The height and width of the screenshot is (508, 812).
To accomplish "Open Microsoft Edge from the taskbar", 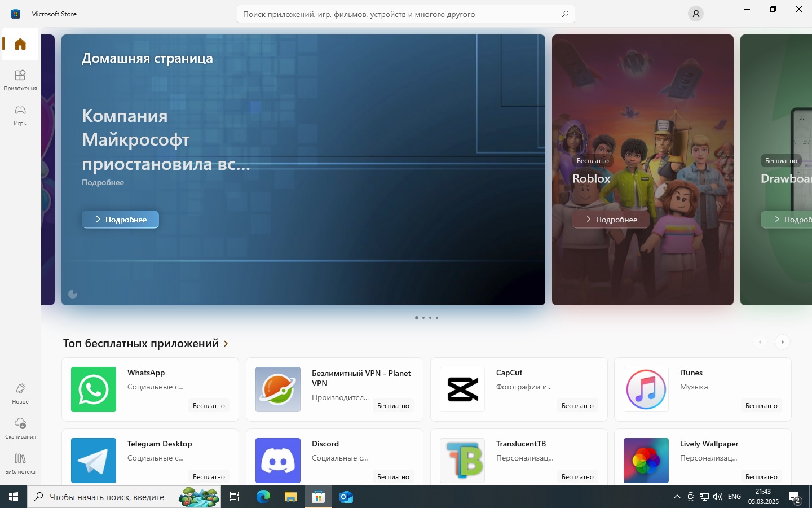I will pyautogui.click(x=263, y=497).
